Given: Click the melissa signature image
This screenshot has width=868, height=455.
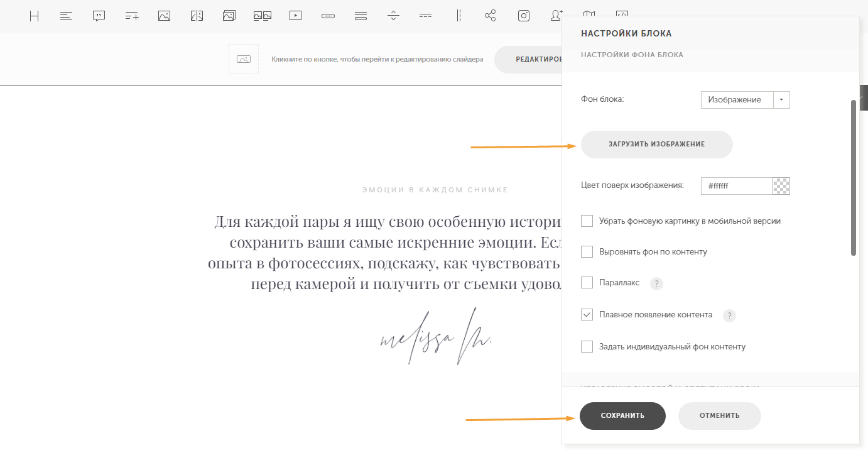Looking at the screenshot, I should 436,336.
